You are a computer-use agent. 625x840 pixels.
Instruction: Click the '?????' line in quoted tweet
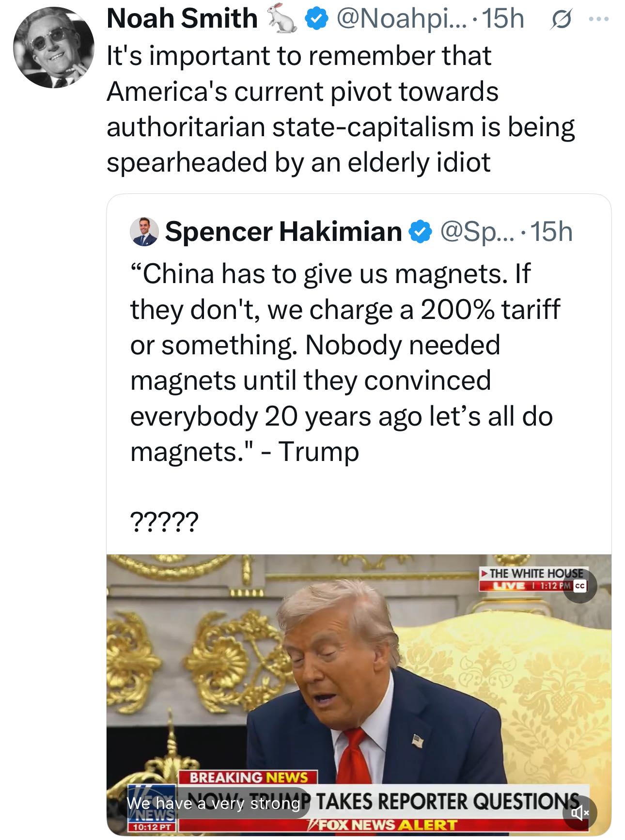164,522
